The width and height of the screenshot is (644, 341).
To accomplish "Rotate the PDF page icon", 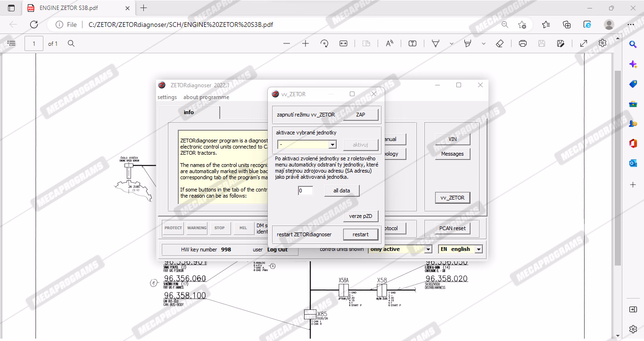I will (324, 43).
